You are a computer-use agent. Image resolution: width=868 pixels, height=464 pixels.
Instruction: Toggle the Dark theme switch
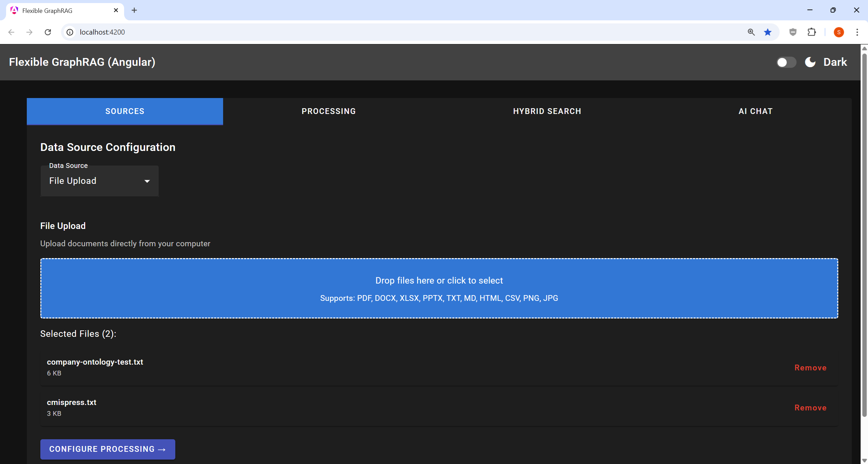pos(786,62)
